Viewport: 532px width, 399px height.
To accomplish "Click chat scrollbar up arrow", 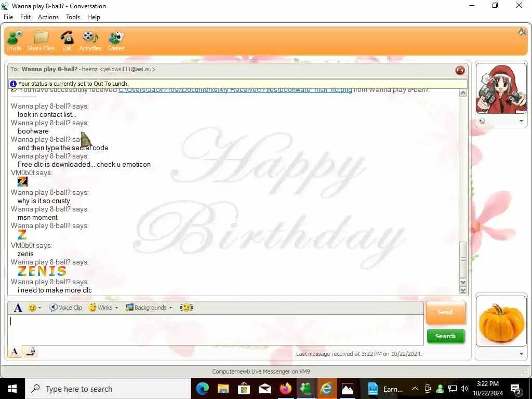I will point(463,93).
